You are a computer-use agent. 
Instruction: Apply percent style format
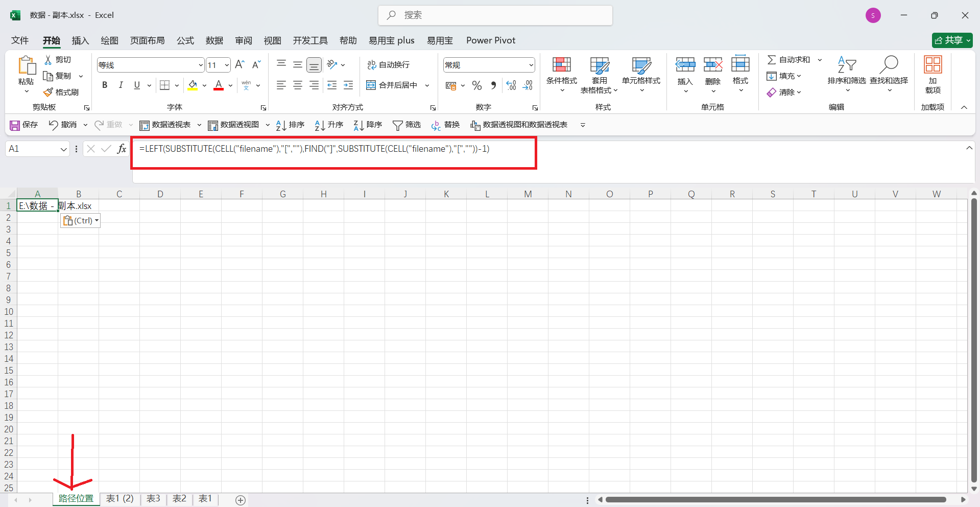(x=477, y=85)
